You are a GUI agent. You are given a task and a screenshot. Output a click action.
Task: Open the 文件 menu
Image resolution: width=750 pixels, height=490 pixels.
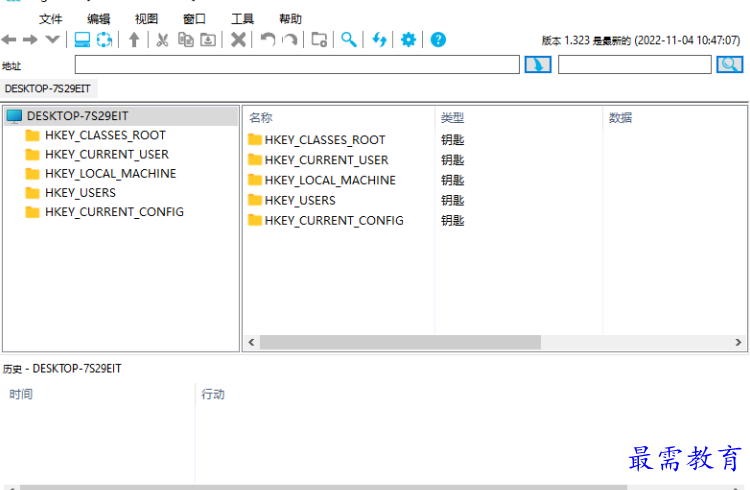[51, 19]
